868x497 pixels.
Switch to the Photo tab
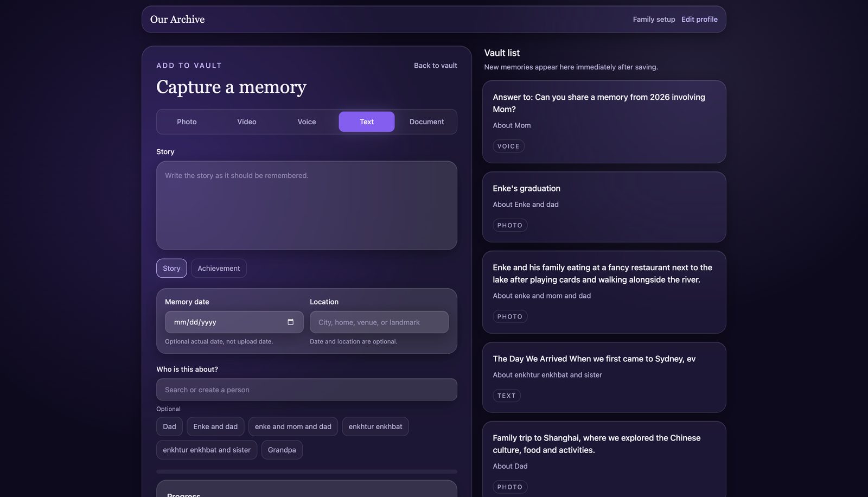pos(187,122)
